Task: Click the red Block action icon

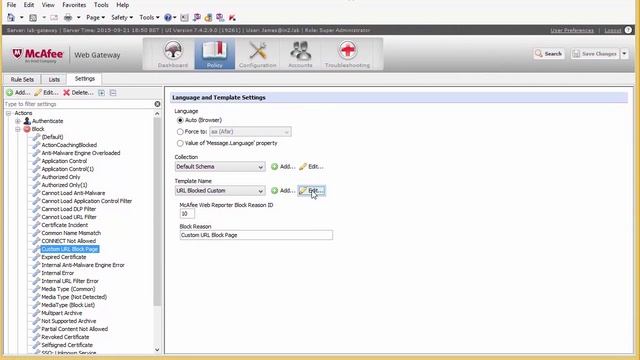Action: (x=27, y=129)
